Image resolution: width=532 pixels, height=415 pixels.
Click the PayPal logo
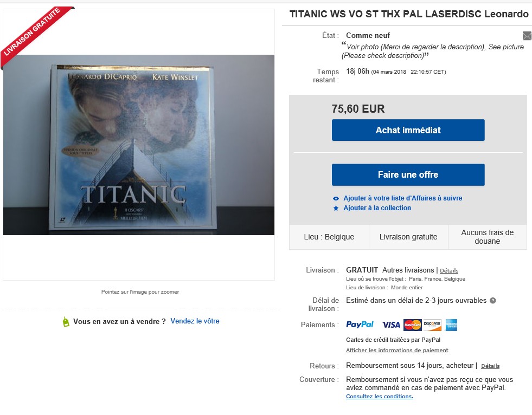pyautogui.click(x=360, y=325)
